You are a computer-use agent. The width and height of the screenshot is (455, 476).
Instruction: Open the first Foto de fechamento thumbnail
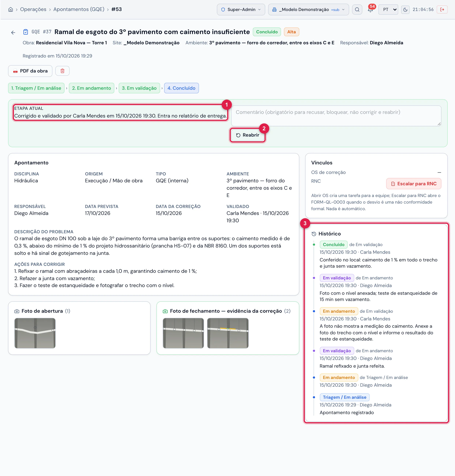pos(183,333)
